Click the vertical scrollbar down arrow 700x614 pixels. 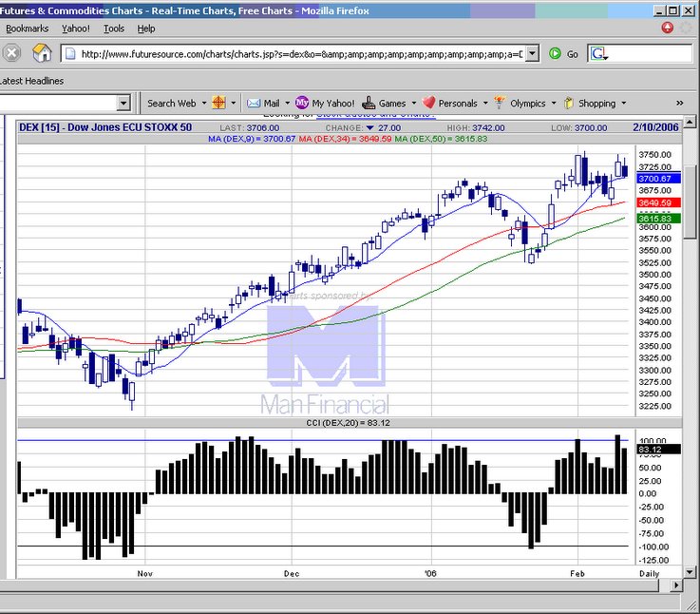pos(690,572)
